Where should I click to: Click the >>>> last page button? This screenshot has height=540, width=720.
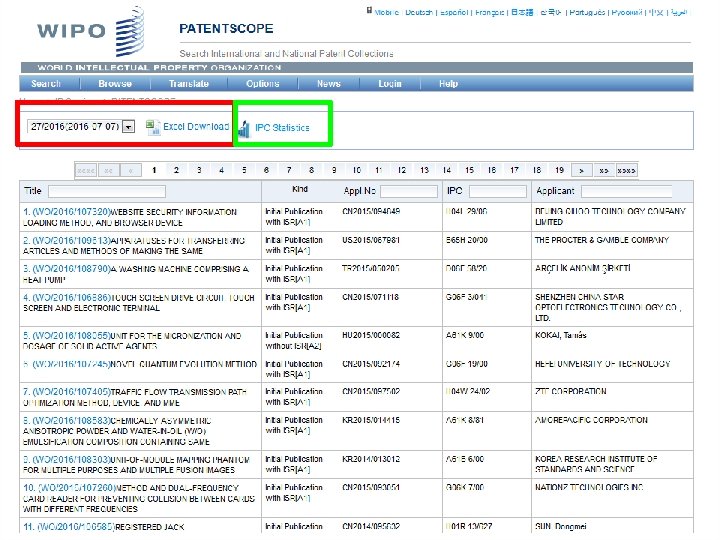(626, 170)
